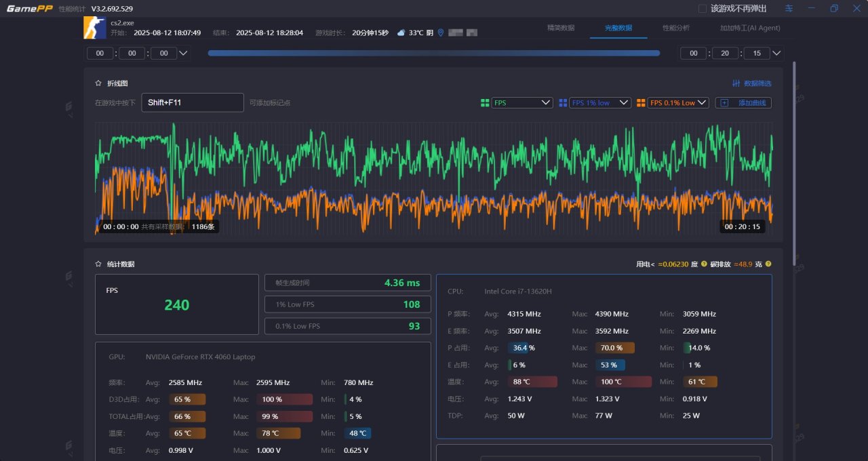The width and height of the screenshot is (868, 461).
Task: Click the Shift+F11 hotkey input field
Action: (x=192, y=102)
